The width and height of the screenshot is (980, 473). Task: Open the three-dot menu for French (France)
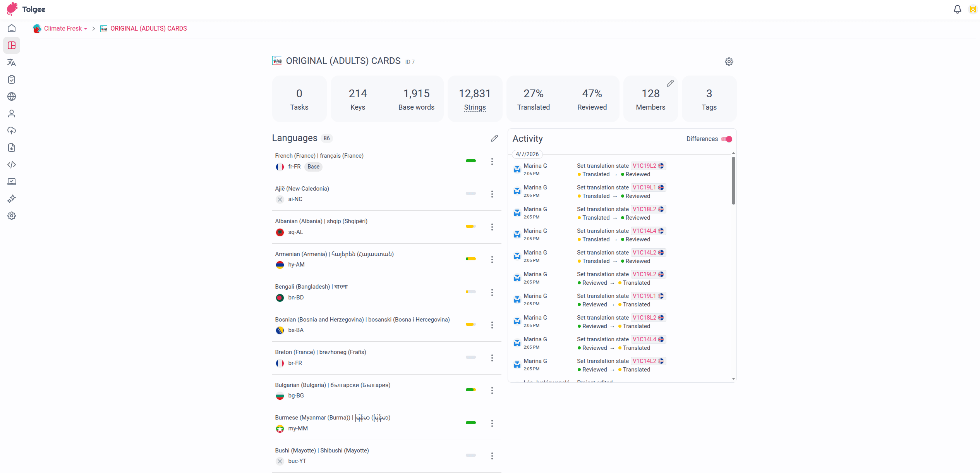(x=492, y=162)
